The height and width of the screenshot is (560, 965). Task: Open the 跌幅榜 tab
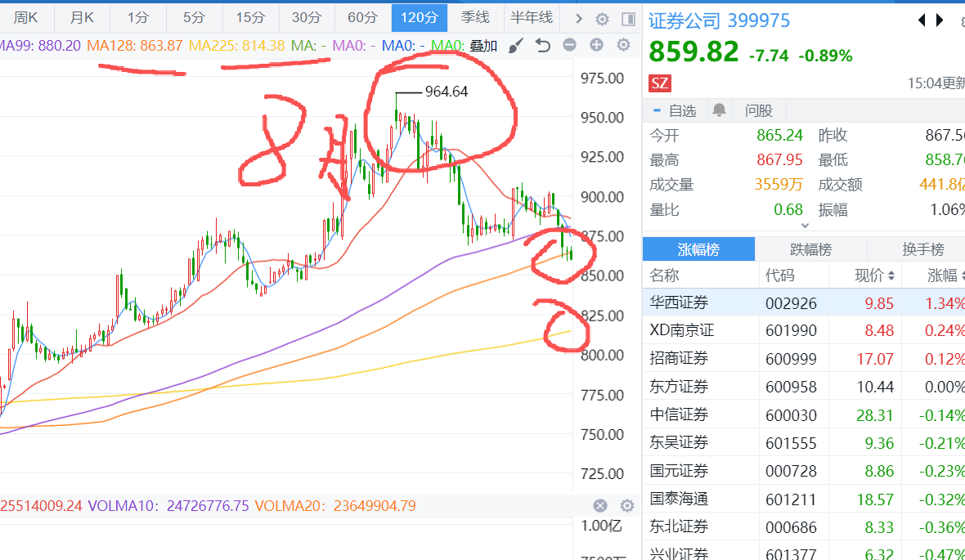810,249
